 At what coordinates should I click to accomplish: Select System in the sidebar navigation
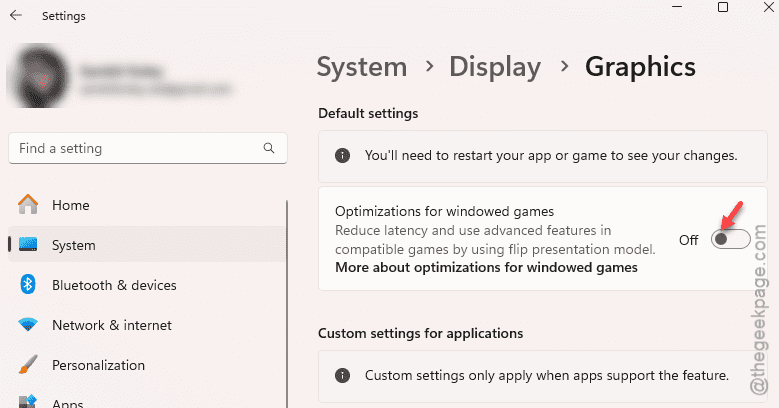coord(74,245)
